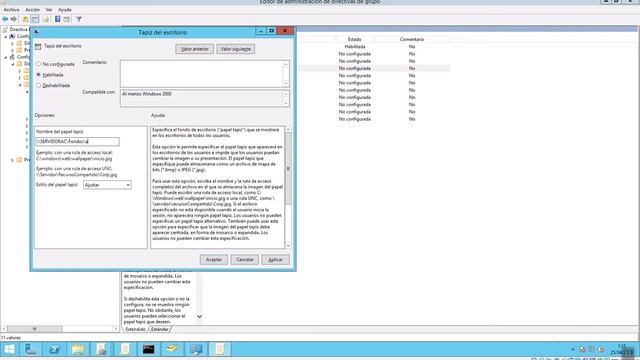The height and width of the screenshot is (360, 640).
Task: Click the 'Al menos Windows 2000' text
Action: pos(147,94)
